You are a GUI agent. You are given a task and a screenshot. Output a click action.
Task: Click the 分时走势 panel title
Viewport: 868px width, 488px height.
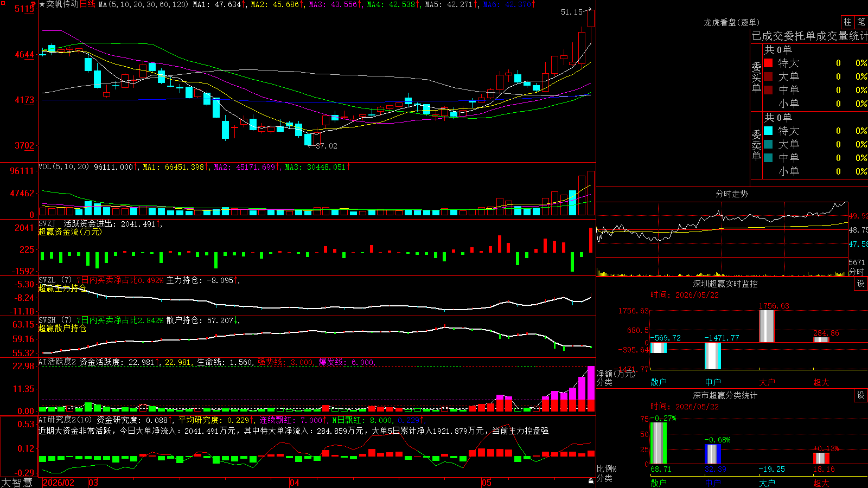tap(731, 194)
